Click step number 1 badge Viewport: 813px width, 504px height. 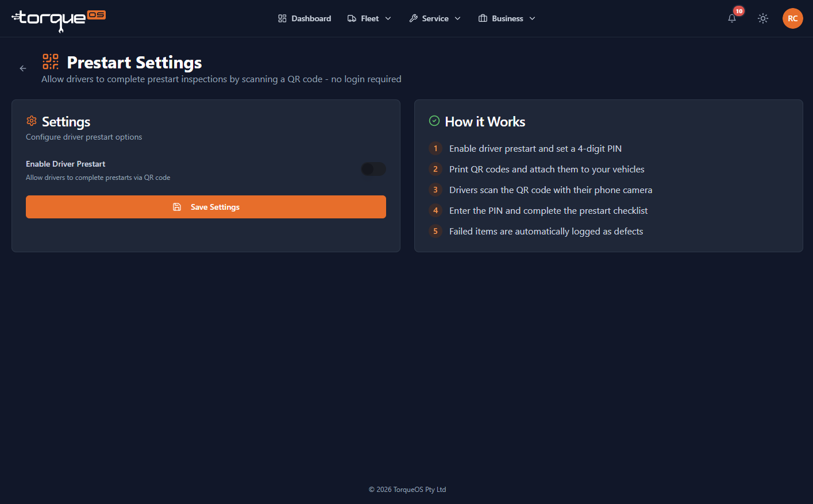tap(436, 148)
